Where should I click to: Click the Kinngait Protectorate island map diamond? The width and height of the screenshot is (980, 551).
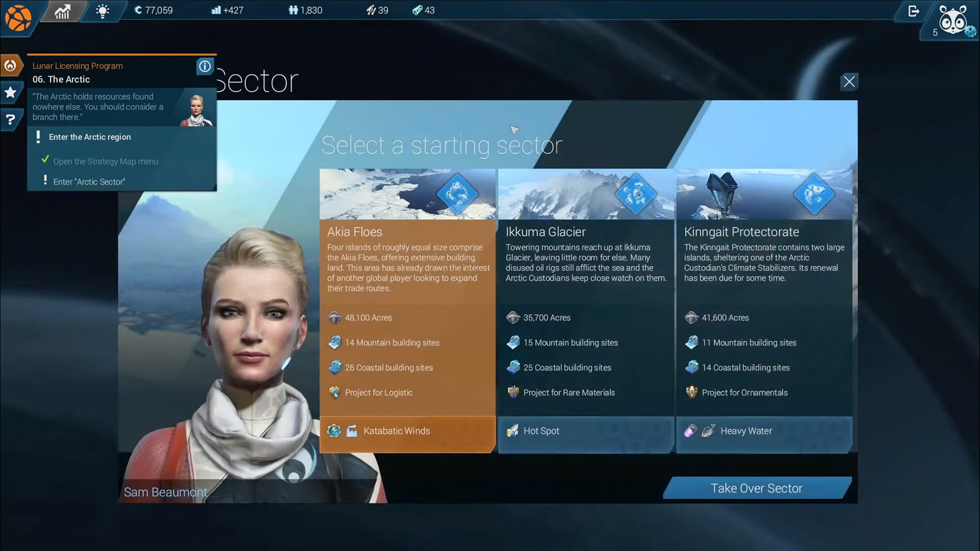(x=814, y=194)
